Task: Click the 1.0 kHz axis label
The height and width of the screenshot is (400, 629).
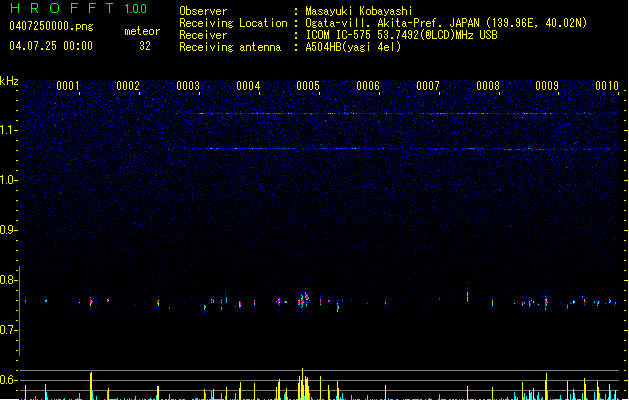Action: [8, 180]
